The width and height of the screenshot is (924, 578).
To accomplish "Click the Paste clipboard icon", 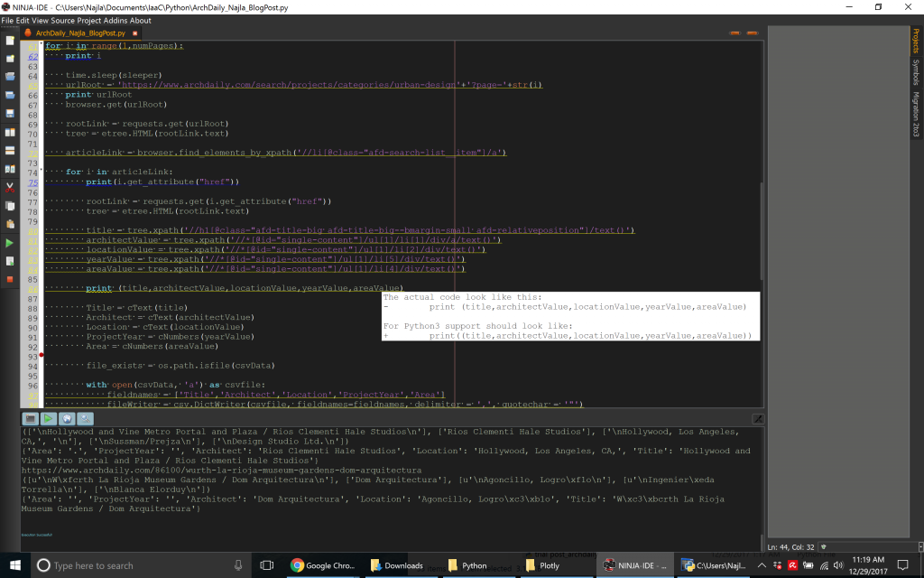I will (10, 223).
